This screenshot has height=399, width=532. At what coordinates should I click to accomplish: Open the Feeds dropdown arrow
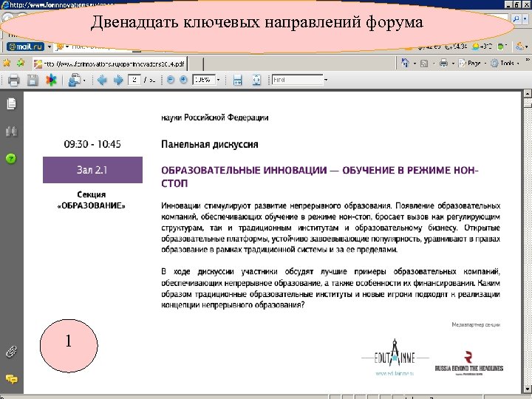(434, 64)
